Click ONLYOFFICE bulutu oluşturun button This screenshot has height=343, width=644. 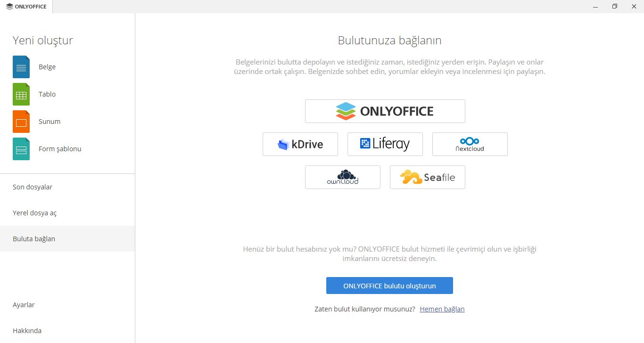click(x=389, y=286)
